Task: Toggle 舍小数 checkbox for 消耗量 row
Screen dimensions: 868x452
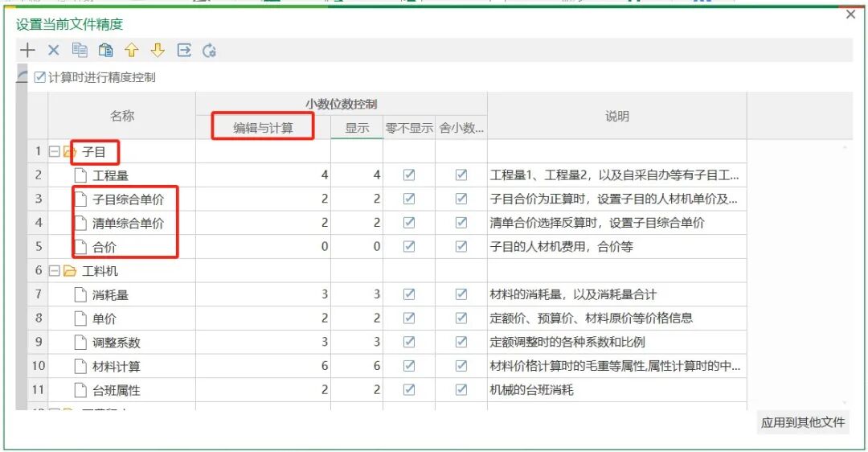Action: tap(461, 294)
